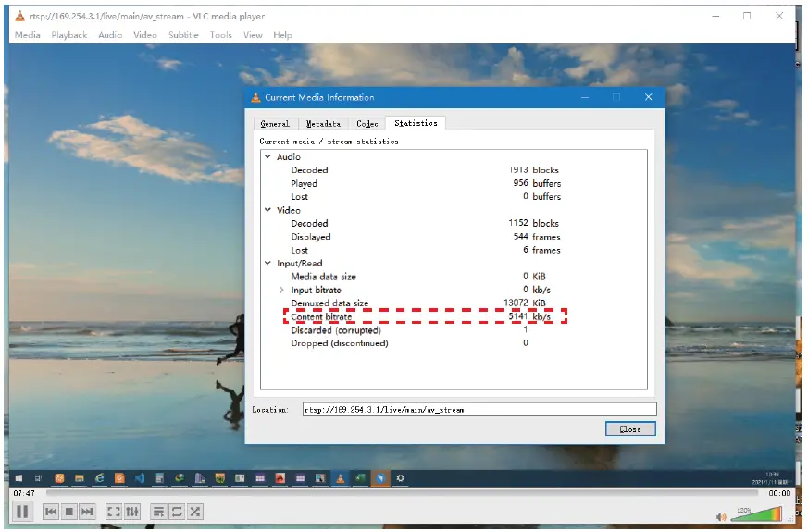Select the Media data size row
This screenshot has width=808, height=532.
454,277
